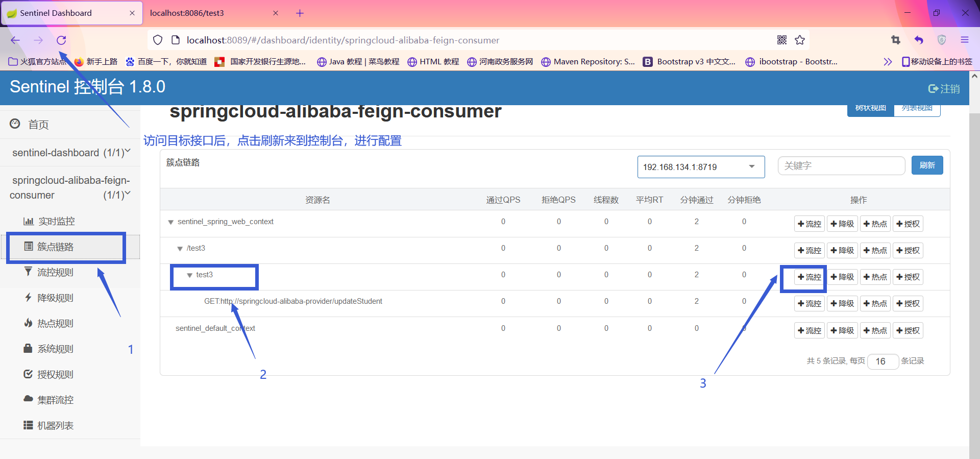Add 降级 rule for sentinel_default_context
The height and width of the screenshot is (459, 980).
coord(842,330)
